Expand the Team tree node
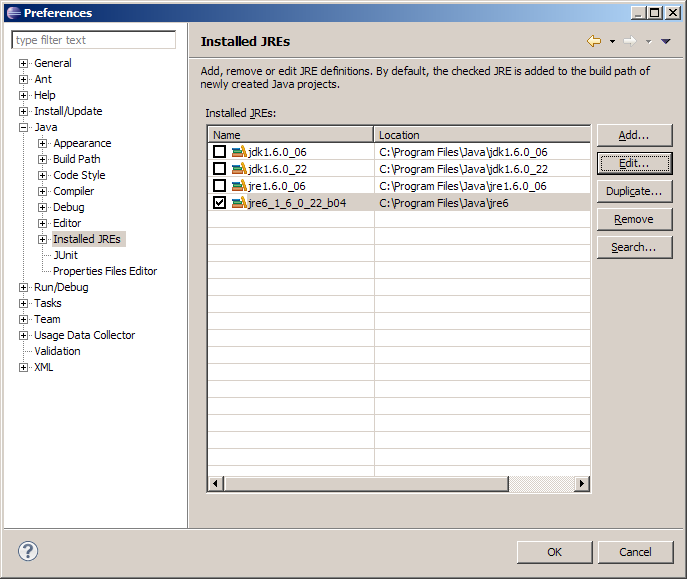 pyautogui.click(x=23, y=319)
